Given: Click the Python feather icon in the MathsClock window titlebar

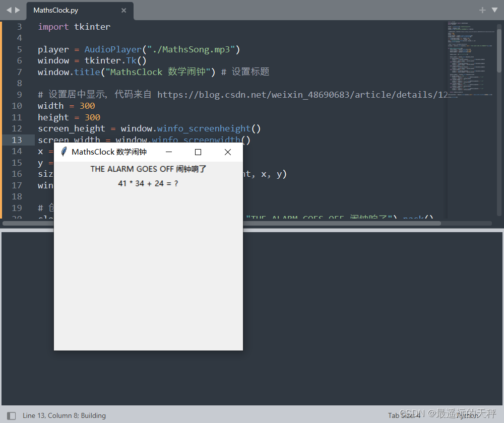Looking at the screenshot, I should pyautogui.click(x=63, y=152).
